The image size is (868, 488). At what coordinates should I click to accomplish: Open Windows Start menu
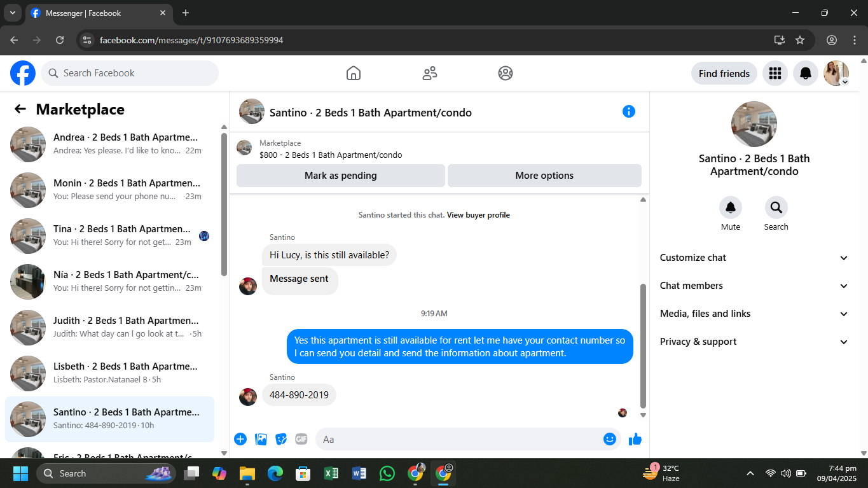click(20, 473)
